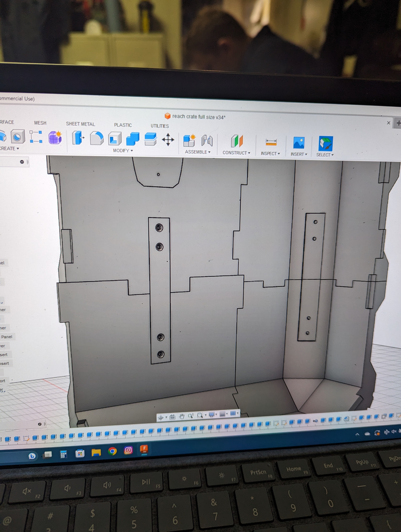This screenshot has height=532, width=401.
Task: Click the hole in top trapezoid cutout
Action: tap(158, 174)
